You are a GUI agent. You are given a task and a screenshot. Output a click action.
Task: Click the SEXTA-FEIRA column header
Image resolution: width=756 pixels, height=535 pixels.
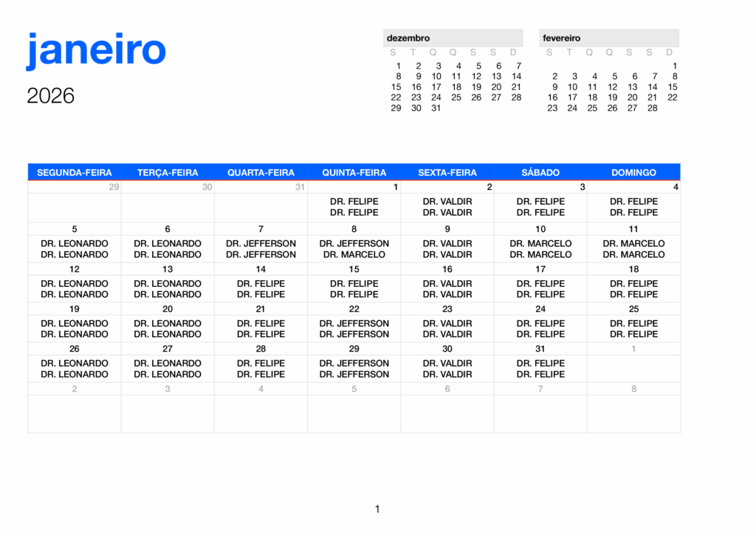point(447,172)
